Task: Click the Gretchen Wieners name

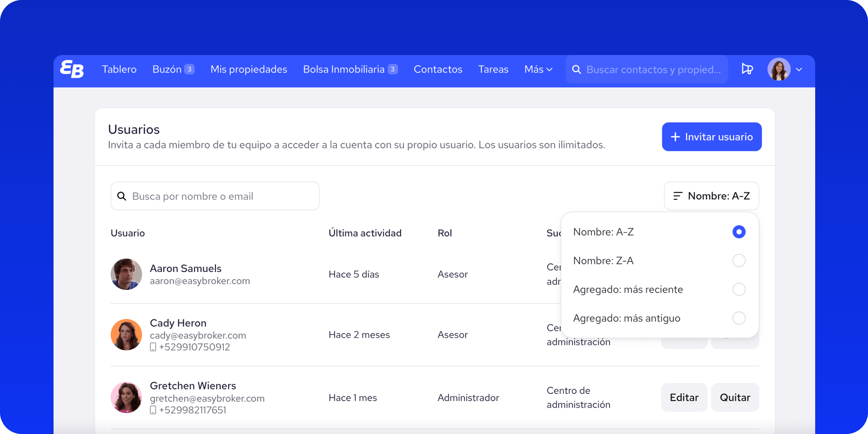Action: (x=193, y=386)
